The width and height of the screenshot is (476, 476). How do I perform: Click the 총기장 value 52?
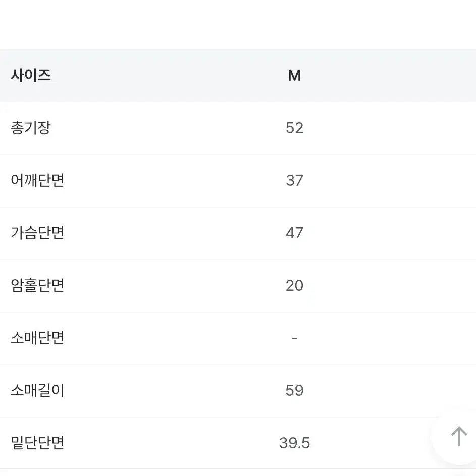click(294, 128)
